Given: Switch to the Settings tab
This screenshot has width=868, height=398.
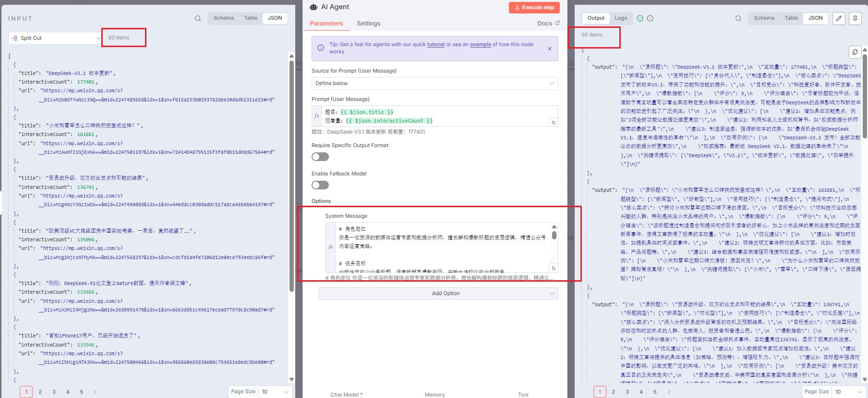Looking at the screenshot, I should pyautogui.click(x=368, y=23).
